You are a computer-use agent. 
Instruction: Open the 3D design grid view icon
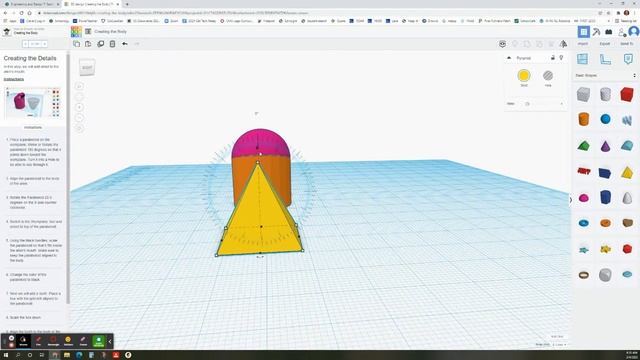coord(584,31)
